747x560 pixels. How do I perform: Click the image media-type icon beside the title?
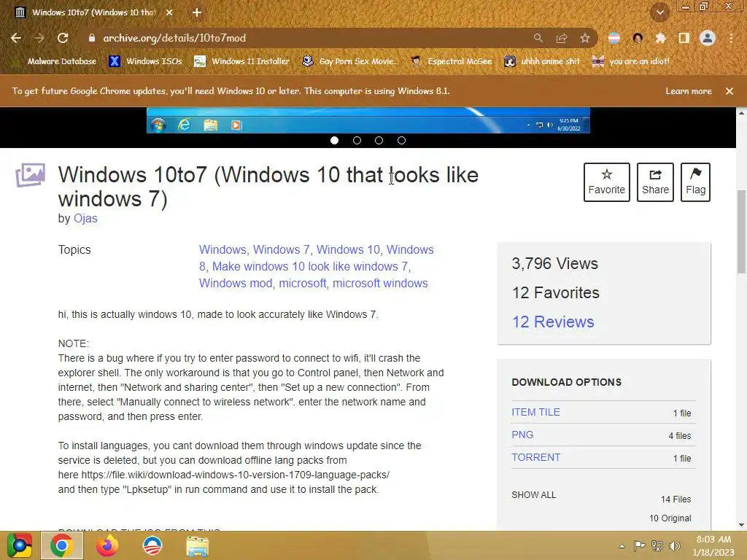[x=31, y=175]
